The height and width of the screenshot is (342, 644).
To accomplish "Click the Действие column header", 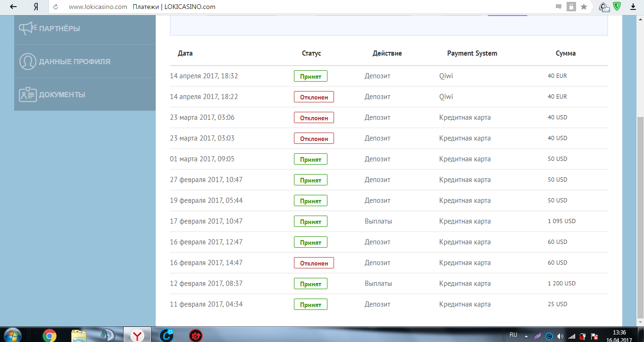I will (387, 53).
